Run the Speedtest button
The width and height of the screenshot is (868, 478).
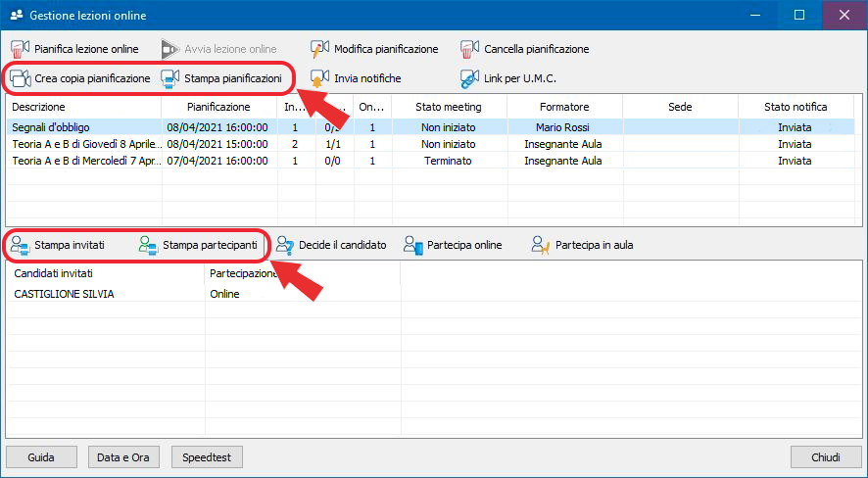pyautogui.click(x=207, y=457)
